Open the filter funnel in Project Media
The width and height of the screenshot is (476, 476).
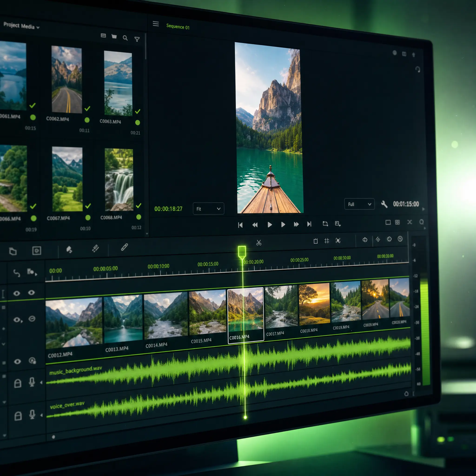point(137,39)
